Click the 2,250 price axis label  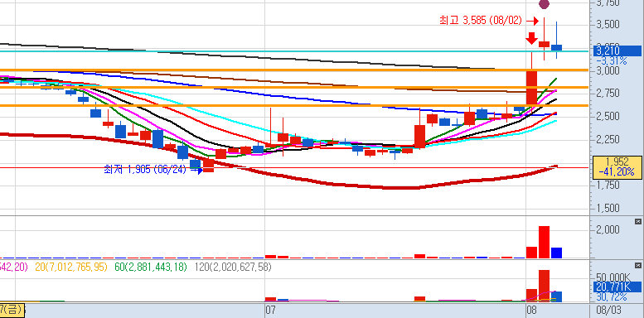608,139
